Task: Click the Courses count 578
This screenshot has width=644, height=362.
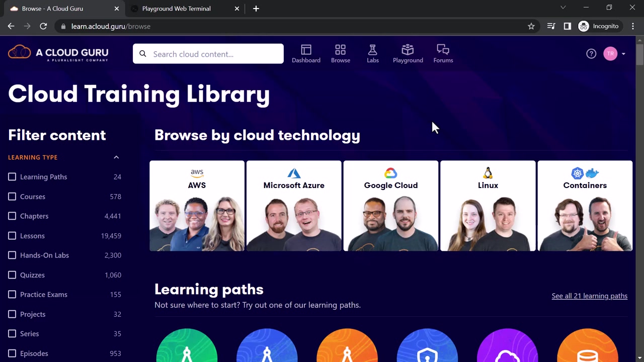Action: pos(116,197)
